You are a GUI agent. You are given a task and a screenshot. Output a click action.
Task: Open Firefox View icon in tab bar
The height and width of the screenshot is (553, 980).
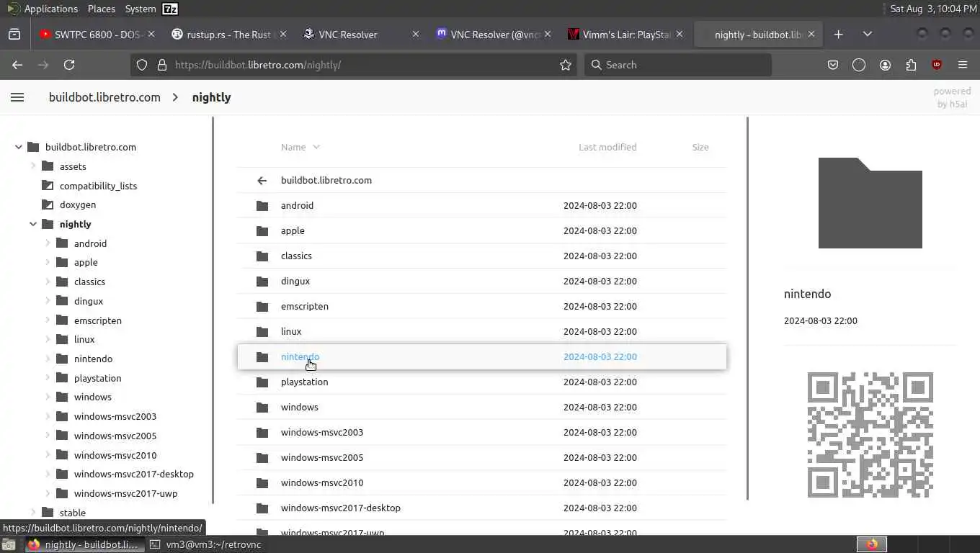coord(14,34)
